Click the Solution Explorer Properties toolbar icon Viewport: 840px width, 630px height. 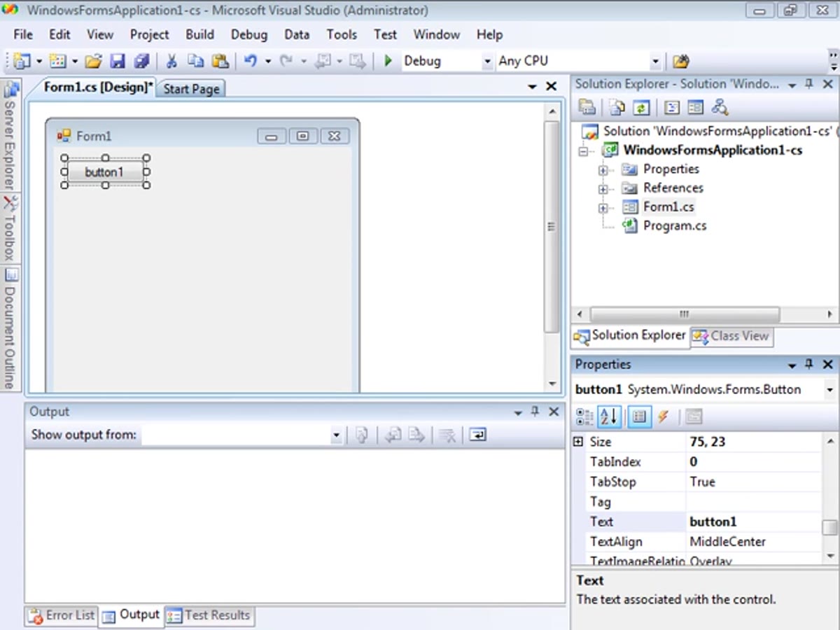[x=587, y=107]
